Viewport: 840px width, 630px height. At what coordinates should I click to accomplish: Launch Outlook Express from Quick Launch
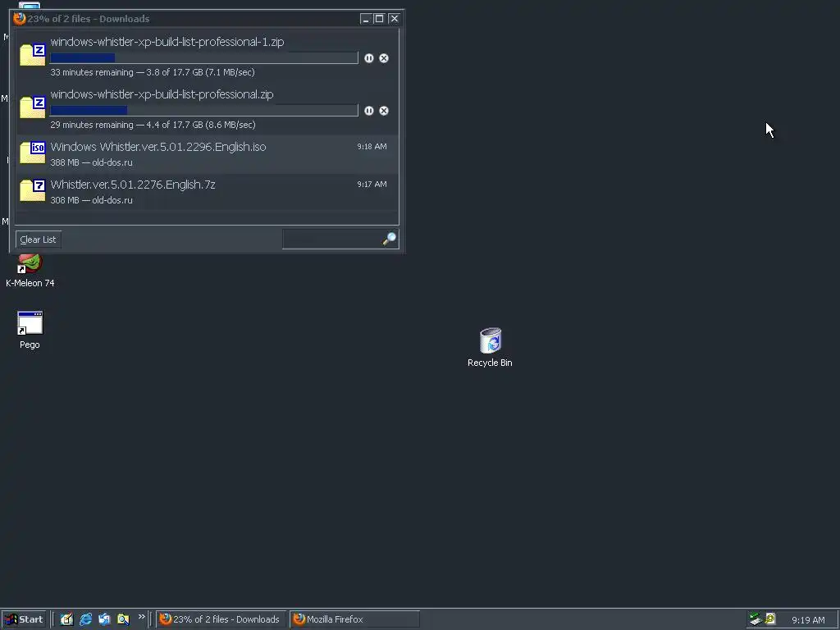coord(104,619)
